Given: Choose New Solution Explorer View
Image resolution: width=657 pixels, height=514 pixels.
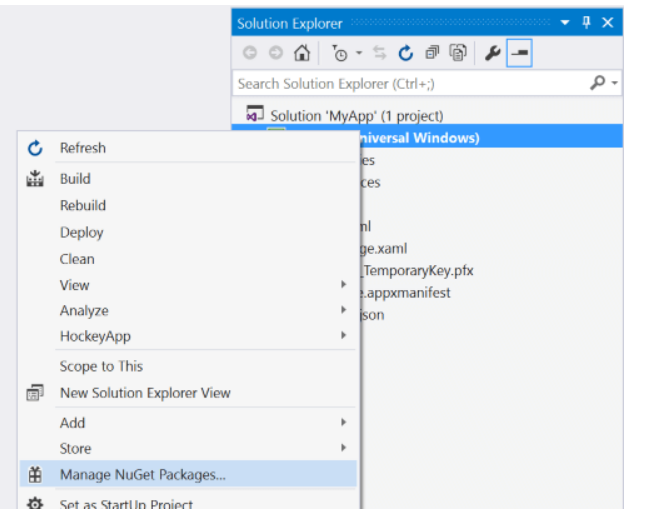Looking at the screenshot, I should 188,393.
